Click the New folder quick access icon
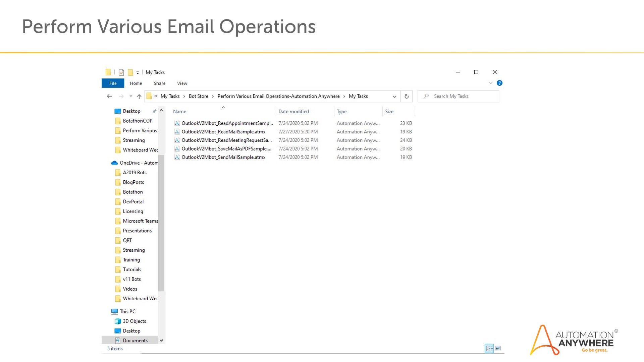 pos(130,72)
